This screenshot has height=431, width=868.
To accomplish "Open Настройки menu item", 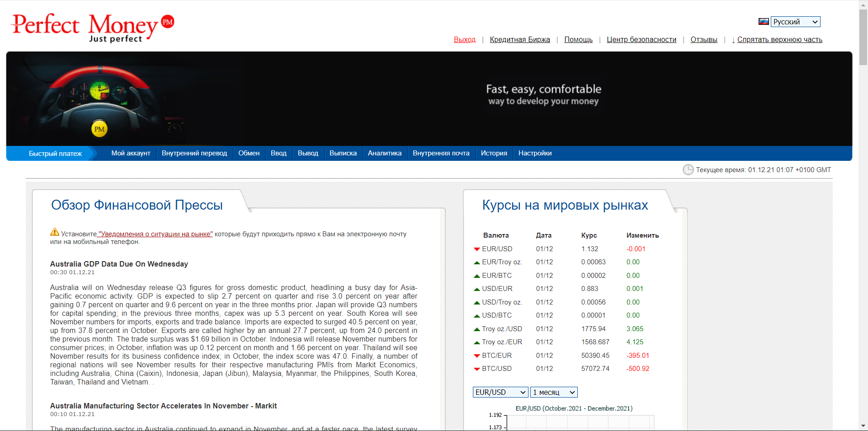I will click(x=535, y=153).
